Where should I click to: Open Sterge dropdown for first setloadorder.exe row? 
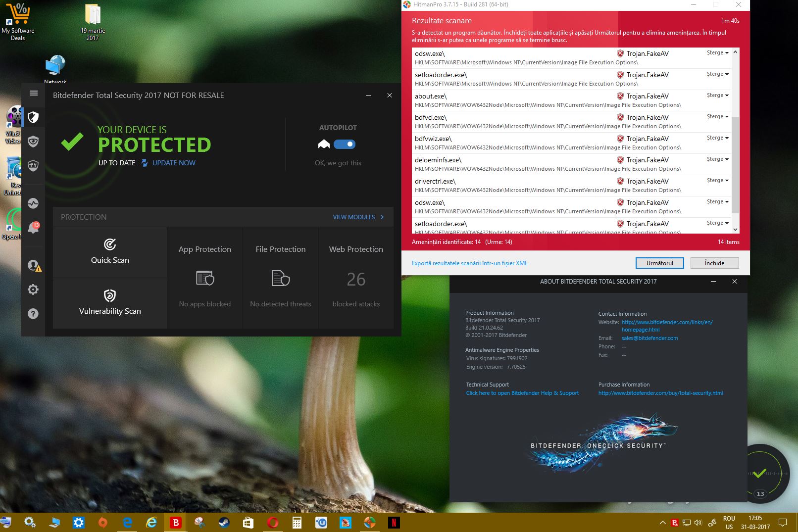(x=717, y=74)
